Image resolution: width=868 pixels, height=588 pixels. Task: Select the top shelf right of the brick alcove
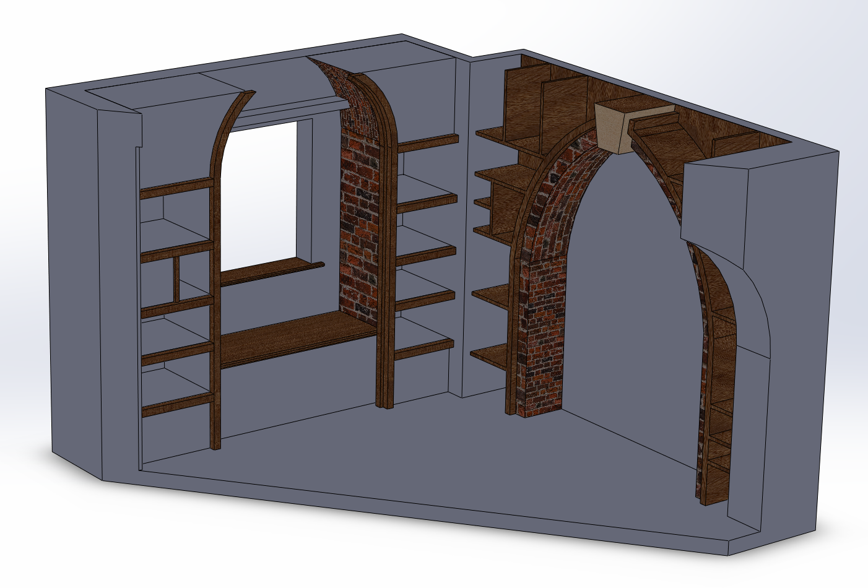427,142
